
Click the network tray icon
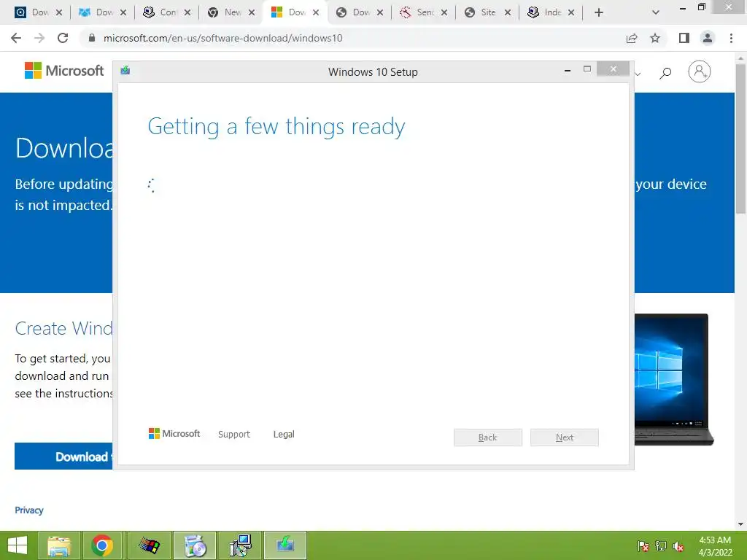[x=661, y=546]
